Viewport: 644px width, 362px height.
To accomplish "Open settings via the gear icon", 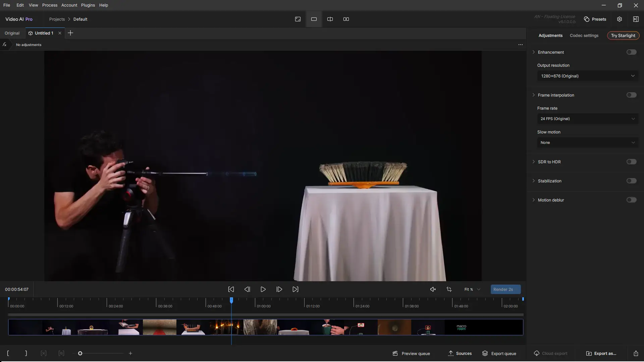I will pyautogui.click(x=620, y=19).
